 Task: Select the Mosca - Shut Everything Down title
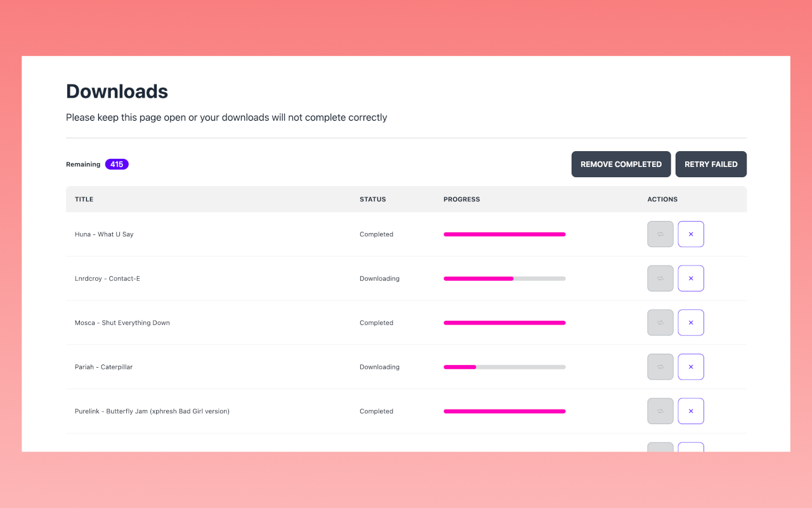coord(122,323)
